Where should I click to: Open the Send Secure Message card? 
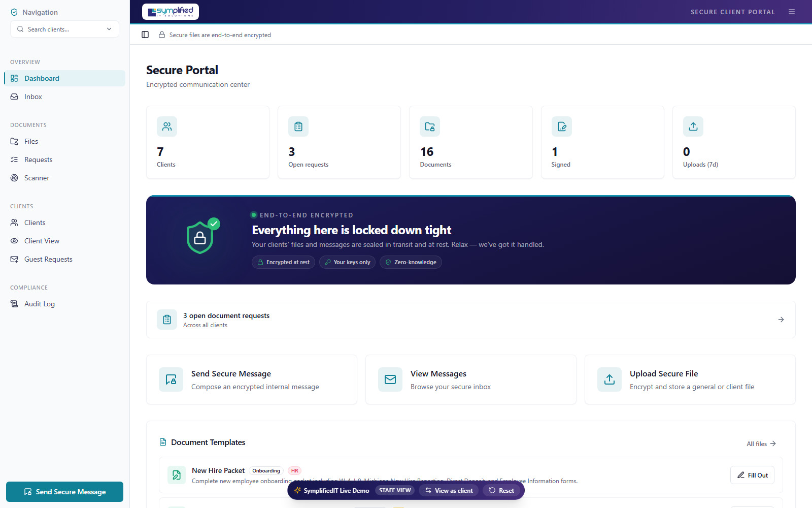click(x=252, y=379)
